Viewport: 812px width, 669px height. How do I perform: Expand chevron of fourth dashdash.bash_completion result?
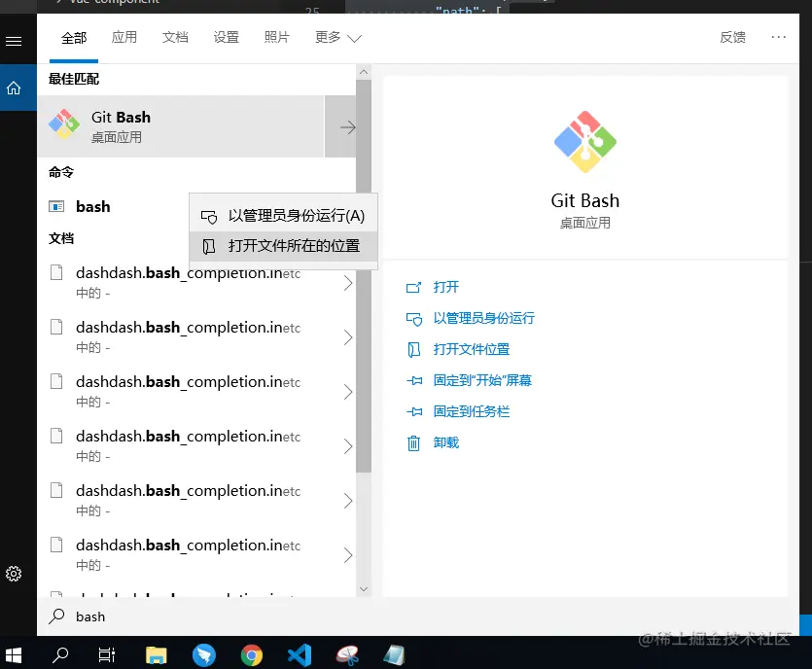(348, 445)
